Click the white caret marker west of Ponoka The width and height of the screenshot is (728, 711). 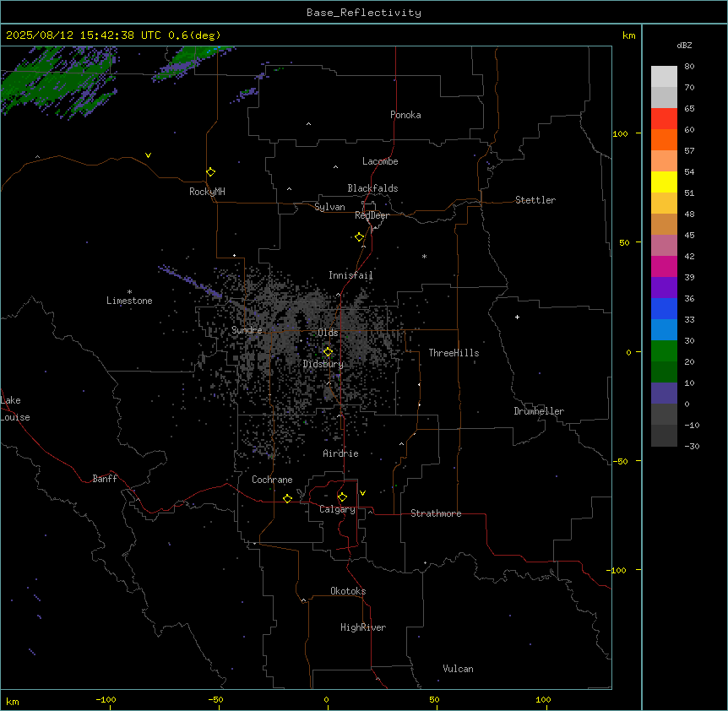[x=308, y=124]
